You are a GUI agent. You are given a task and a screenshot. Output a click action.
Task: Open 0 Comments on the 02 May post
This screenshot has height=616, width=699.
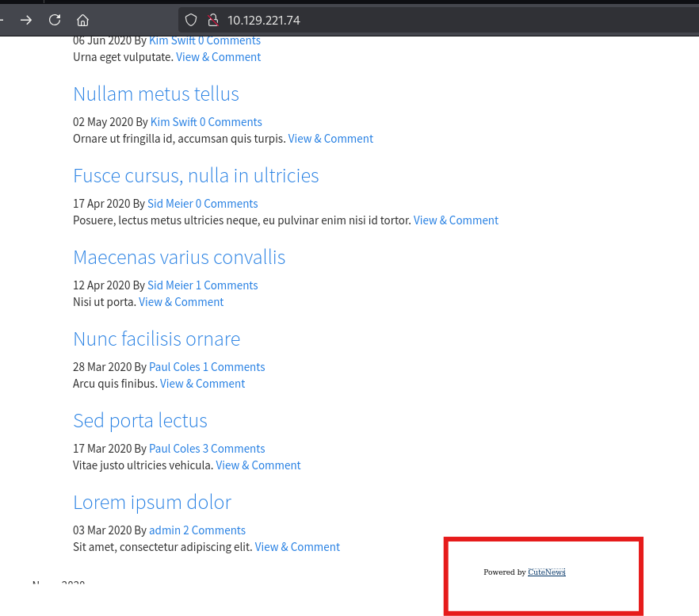coord(231,122)
